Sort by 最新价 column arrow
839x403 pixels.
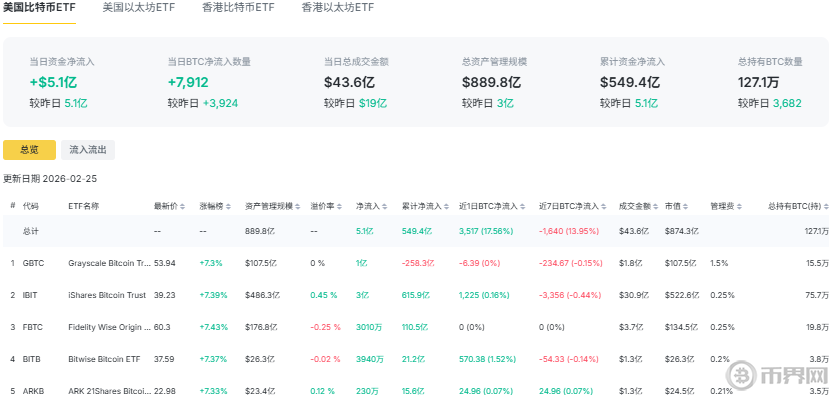181,205
